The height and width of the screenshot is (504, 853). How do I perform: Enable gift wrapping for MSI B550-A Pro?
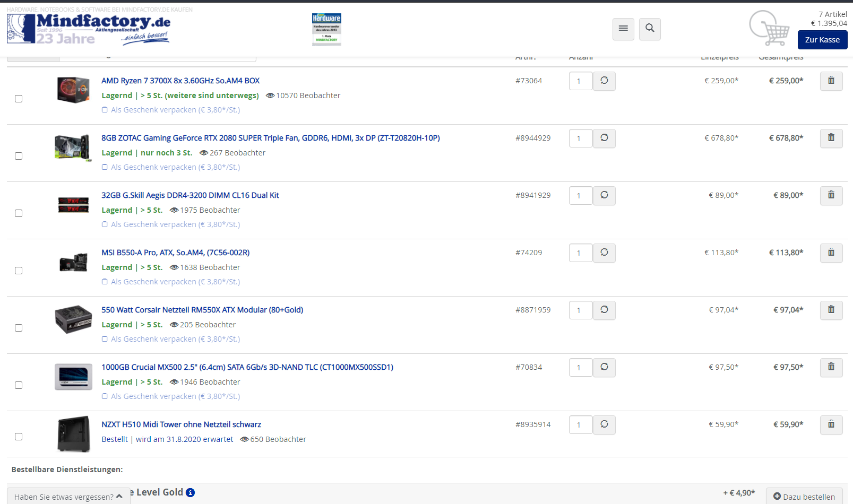tap(105, 282)
